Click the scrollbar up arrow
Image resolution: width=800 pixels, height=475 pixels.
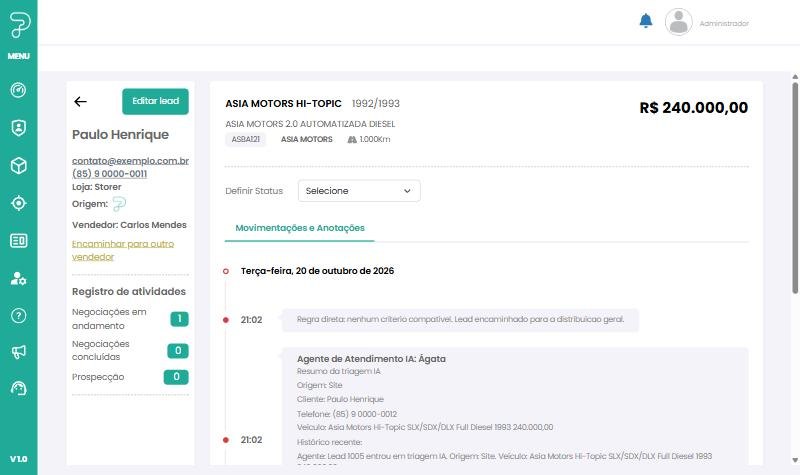pos(795,77)
